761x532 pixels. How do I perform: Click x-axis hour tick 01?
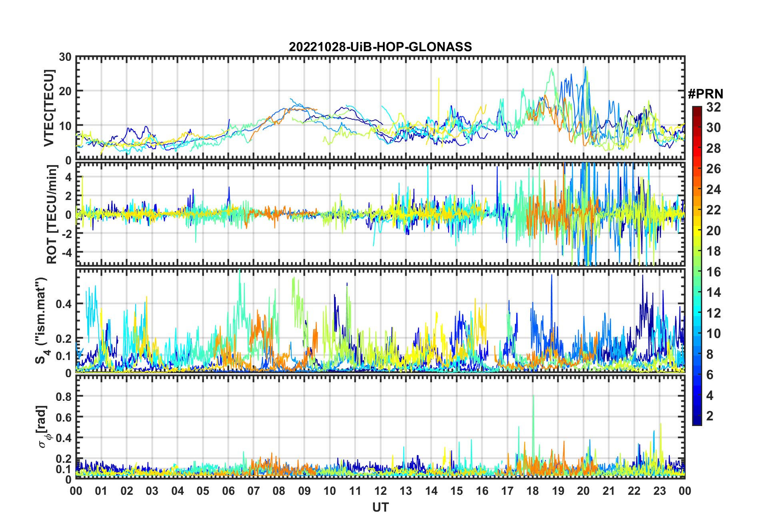point(101,491)
